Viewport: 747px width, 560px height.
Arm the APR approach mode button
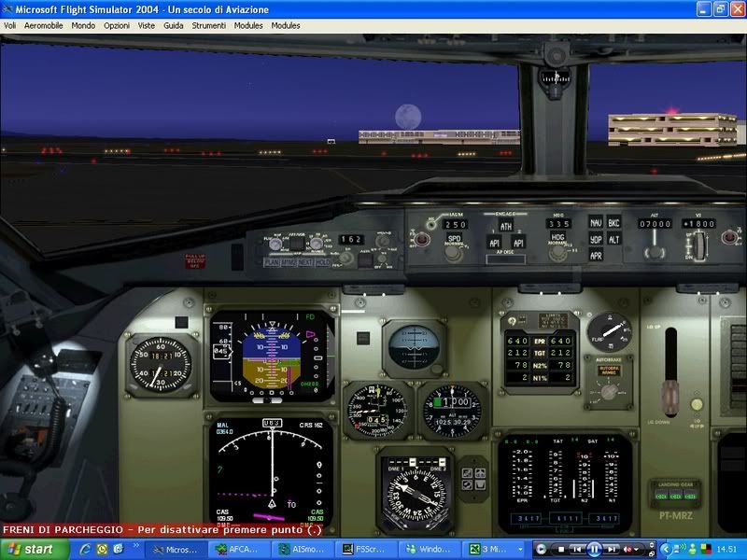pos(596,255)
